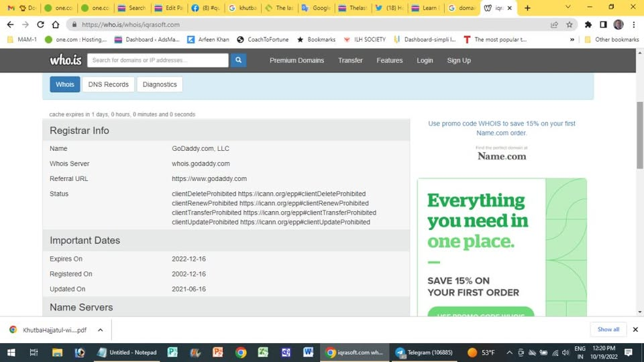Open Publisher from the taskbar
The width and height of the screenshot is (644, 362).
click(172, 353)
